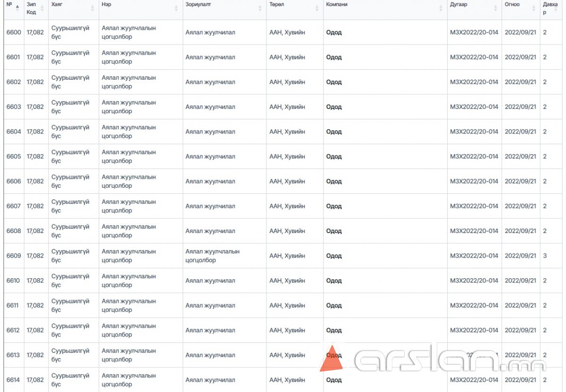566x392 pixels.
Task: Select the row numbered 6602
Action: (14, 82)
